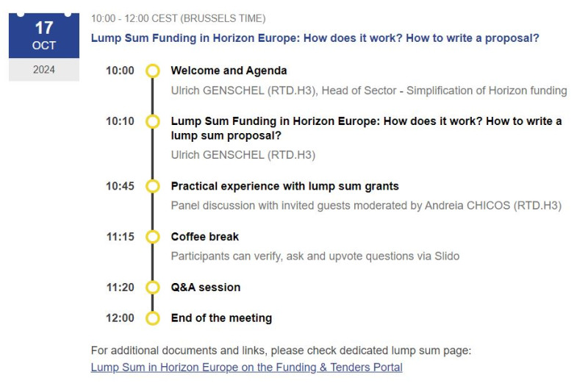Viewport: 588px width, 383px height.
Task: Click the 2024 year label under calendar
Action: [x=44, y=70]
